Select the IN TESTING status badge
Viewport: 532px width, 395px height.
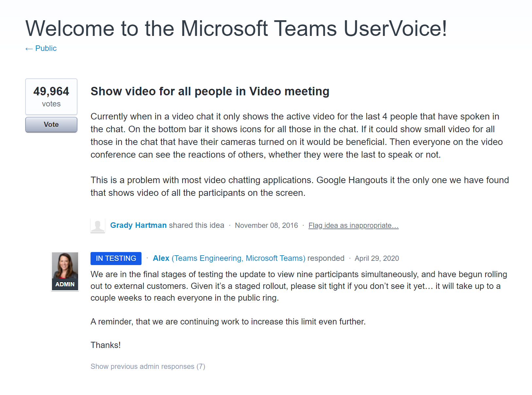(116, 259)
